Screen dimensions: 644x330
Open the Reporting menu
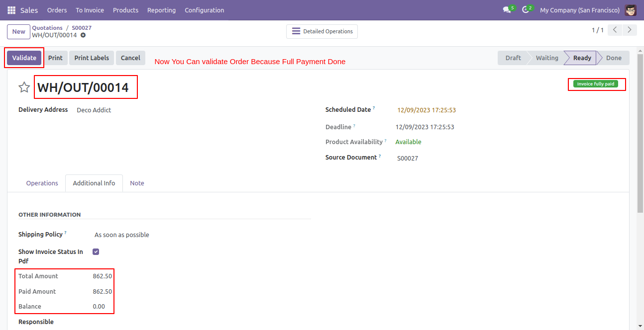click(x=161, y=10)
